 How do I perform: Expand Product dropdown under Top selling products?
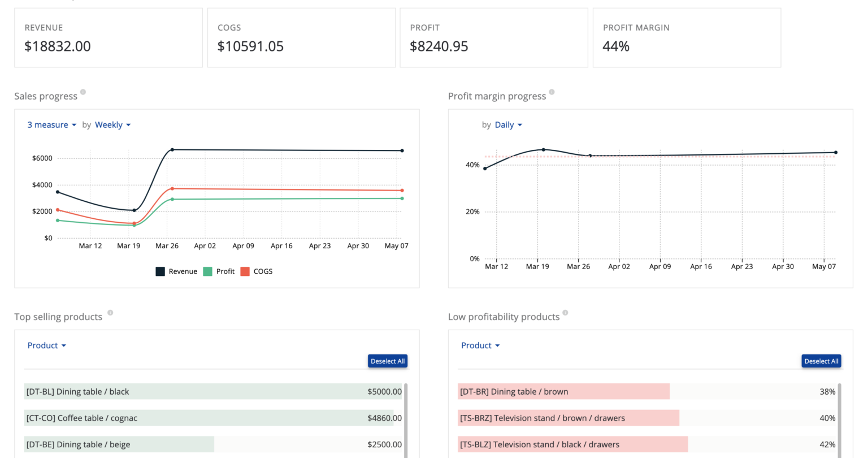pos(46,345)
